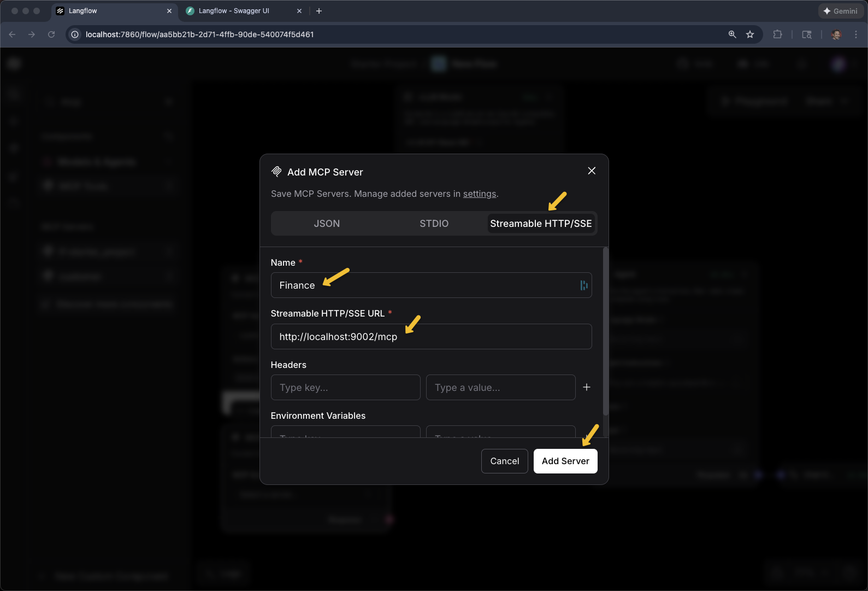
Task: Click the Cancel button
Action: click(504, 461)
